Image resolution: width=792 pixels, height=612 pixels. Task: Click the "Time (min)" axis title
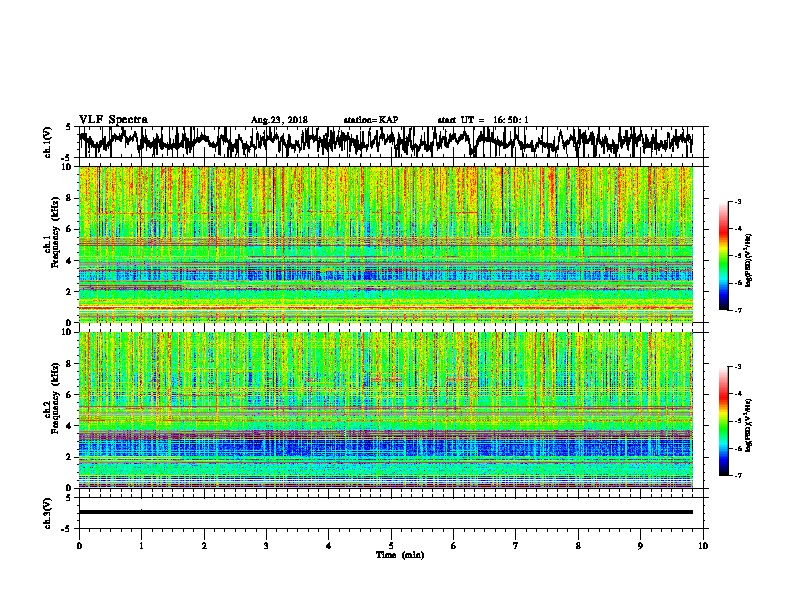pos(400,555)
